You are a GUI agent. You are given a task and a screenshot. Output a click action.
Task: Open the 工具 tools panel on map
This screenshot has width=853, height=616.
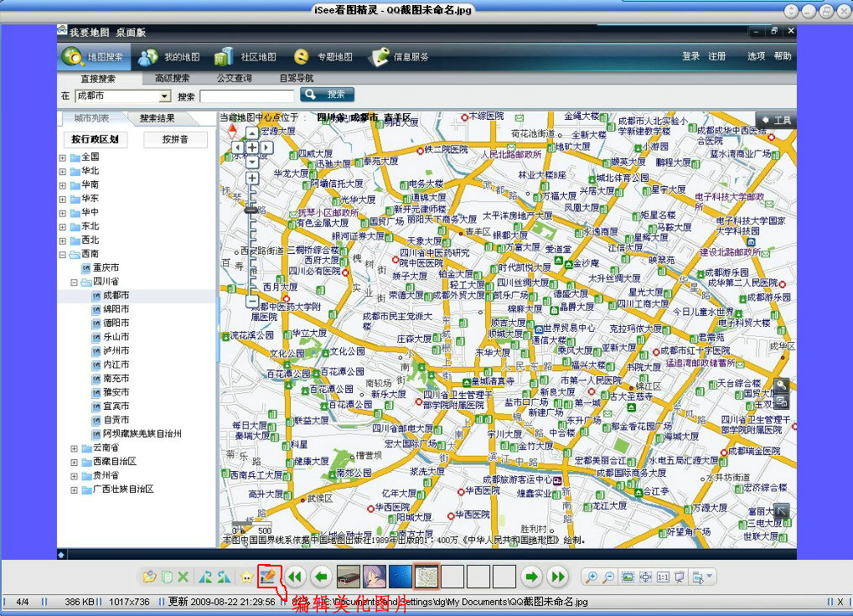tap(776, 120)
